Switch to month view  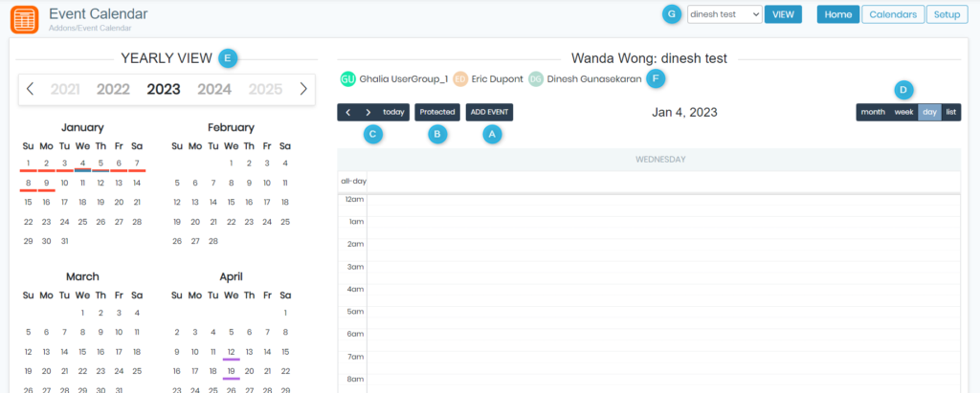[873, 113]
